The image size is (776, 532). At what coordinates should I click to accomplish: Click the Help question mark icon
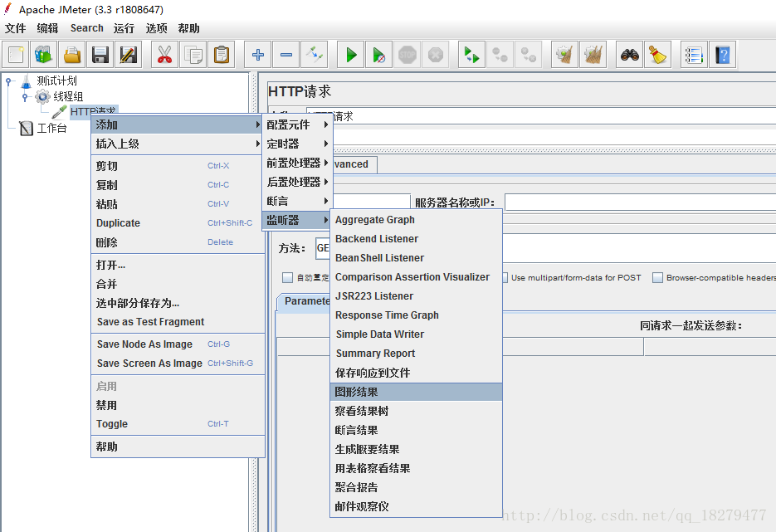(x=723, y=55)
